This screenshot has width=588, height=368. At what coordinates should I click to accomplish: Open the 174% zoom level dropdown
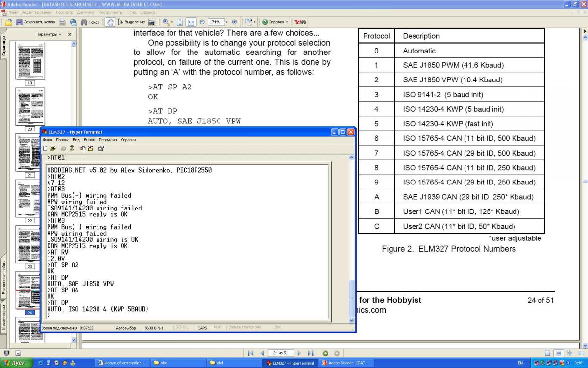click(226, 22)
